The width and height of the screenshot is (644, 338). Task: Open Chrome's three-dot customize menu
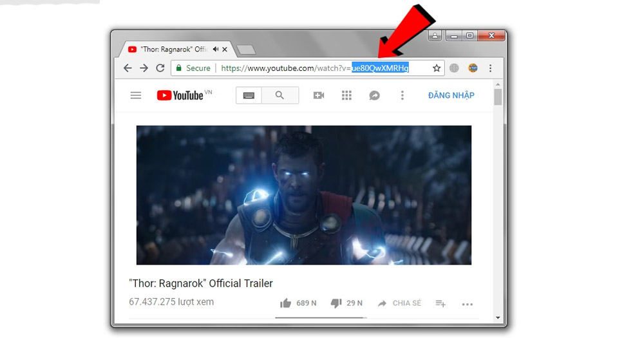(x=490, y=68)
